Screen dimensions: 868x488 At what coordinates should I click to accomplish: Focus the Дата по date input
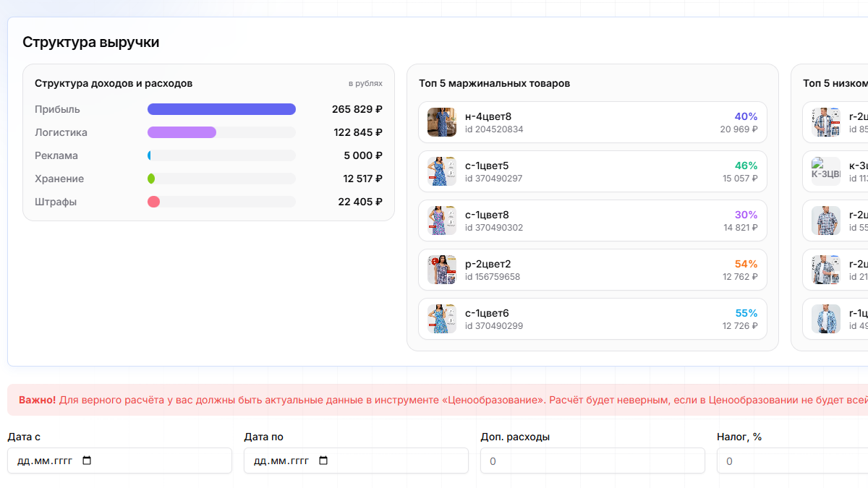[x=356, y=461]
